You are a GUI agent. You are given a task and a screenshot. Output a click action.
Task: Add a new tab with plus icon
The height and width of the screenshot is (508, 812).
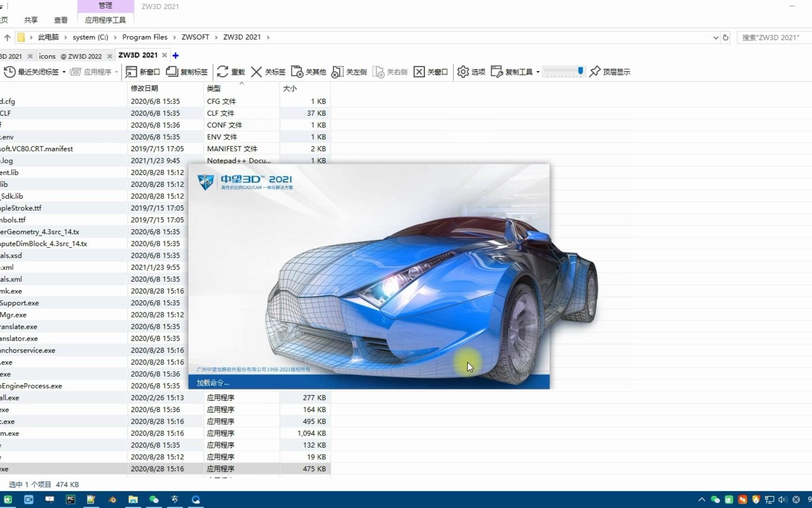point(175,56)
